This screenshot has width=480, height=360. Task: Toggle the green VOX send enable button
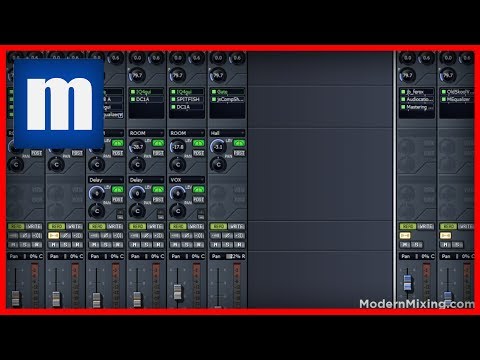(198, 190)
